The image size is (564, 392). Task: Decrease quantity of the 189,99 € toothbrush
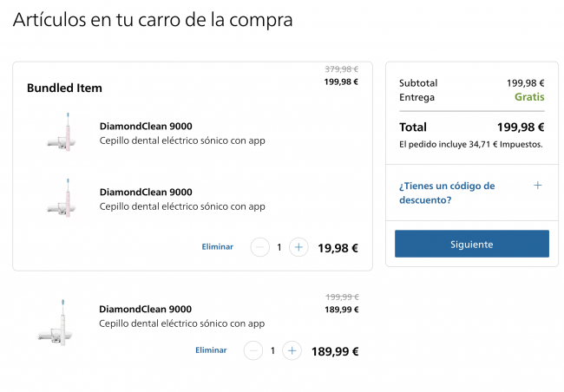(253, 350)
